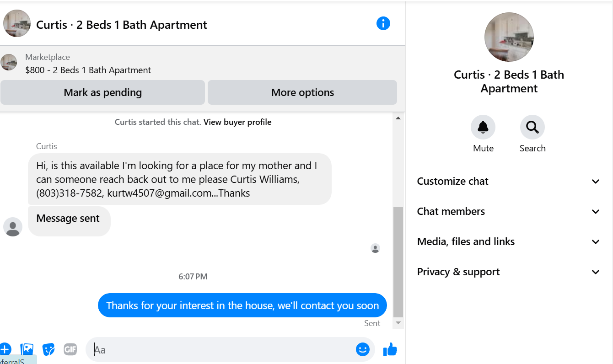Expand Media, files and links section
This screenshot has height=364, width=613.
(x=509, y=241)
